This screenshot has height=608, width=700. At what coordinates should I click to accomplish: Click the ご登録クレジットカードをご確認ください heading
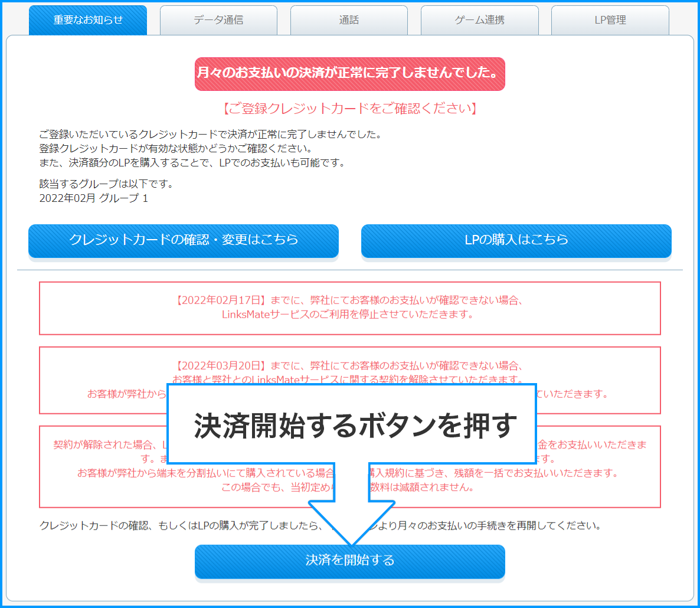349,109
